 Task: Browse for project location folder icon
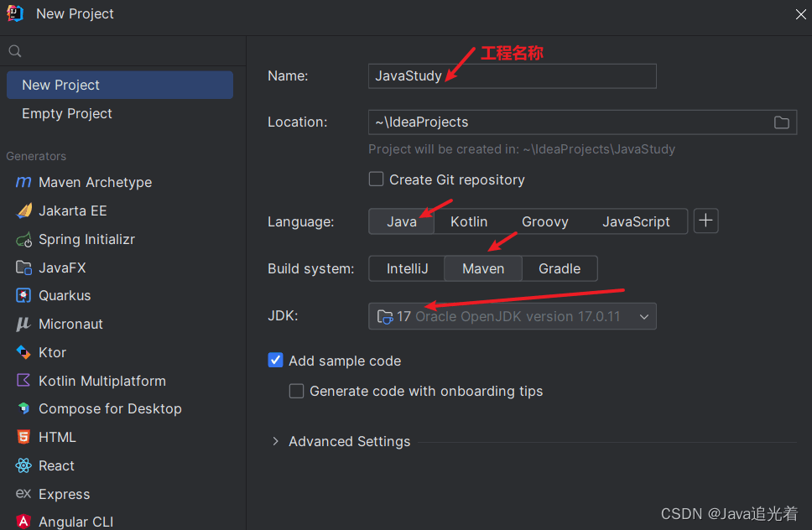click(x=781, y=122)
